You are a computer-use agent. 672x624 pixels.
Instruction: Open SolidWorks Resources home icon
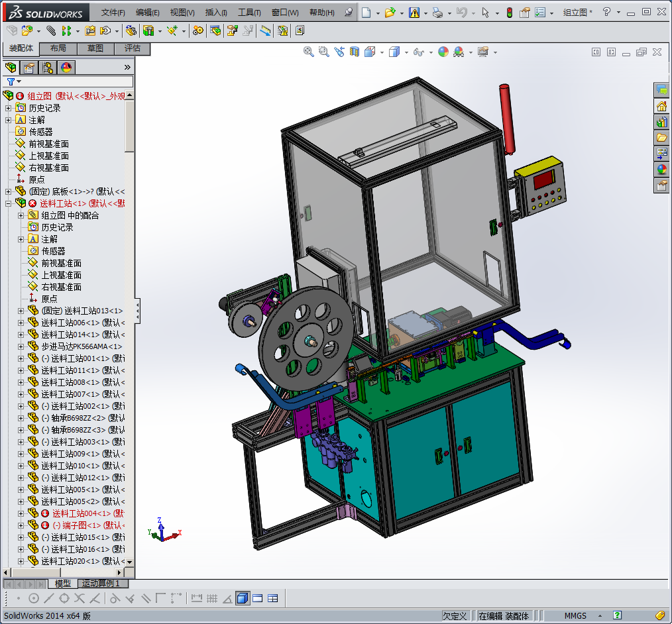pos(661,106)
